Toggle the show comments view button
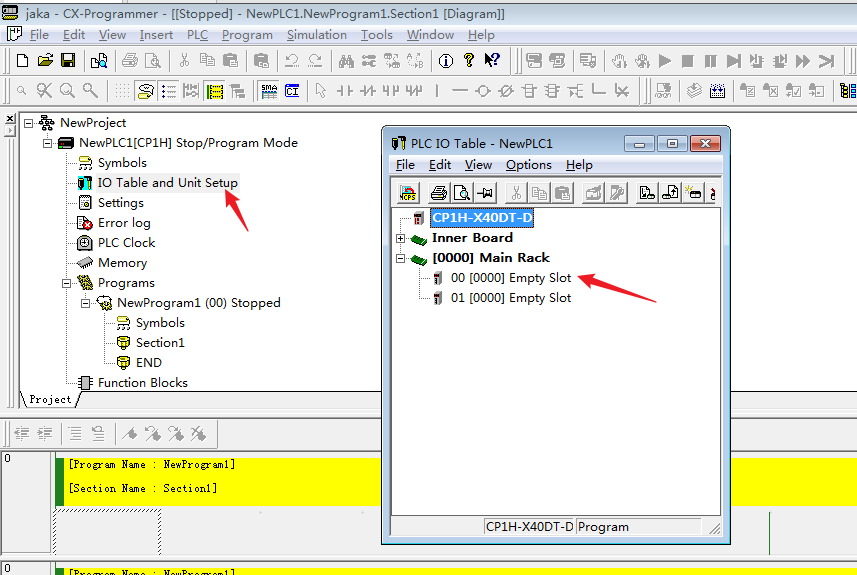The width and height of the screenshot is (857, 575). [146, 91]
